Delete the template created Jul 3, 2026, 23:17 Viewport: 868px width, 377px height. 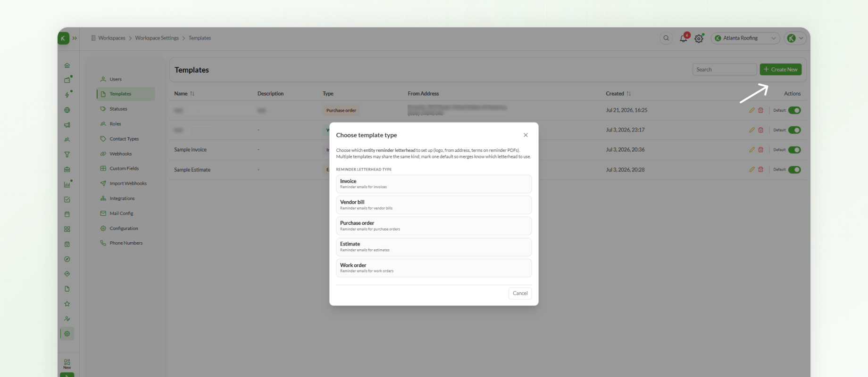761,130
